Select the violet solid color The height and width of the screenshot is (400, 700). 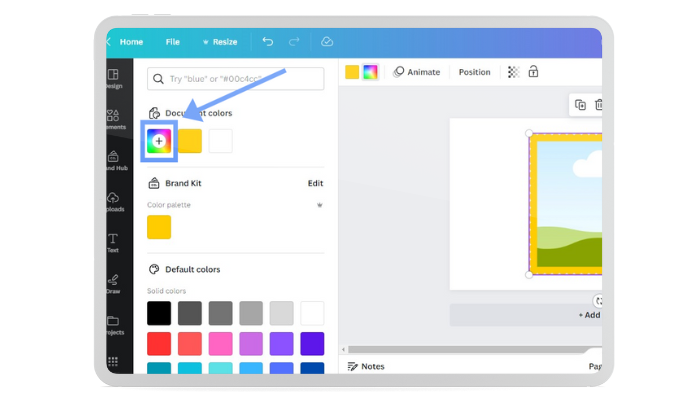tap(282, 344)
